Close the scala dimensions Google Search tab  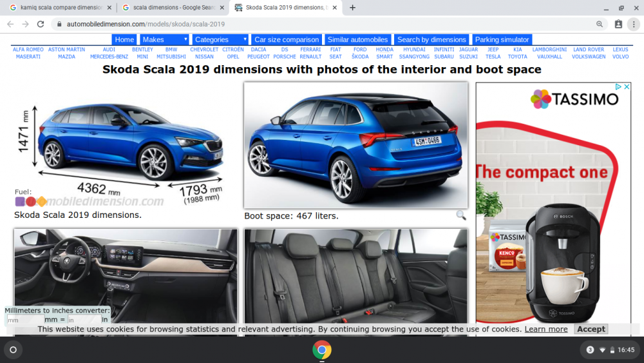222,7
